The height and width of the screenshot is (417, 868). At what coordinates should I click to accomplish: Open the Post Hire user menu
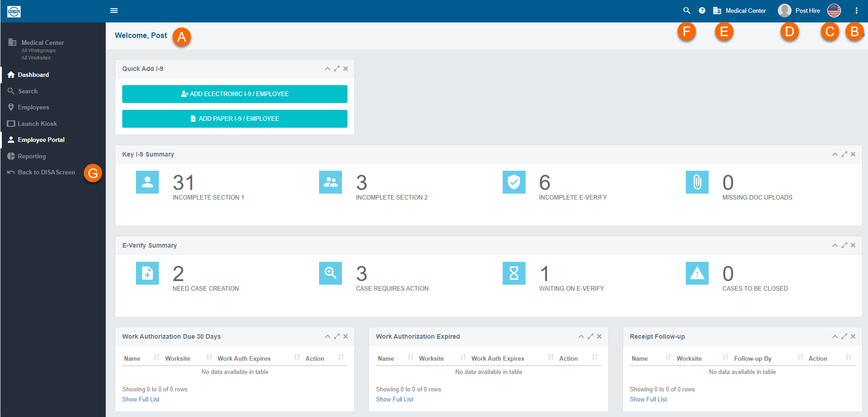[799, 11]
